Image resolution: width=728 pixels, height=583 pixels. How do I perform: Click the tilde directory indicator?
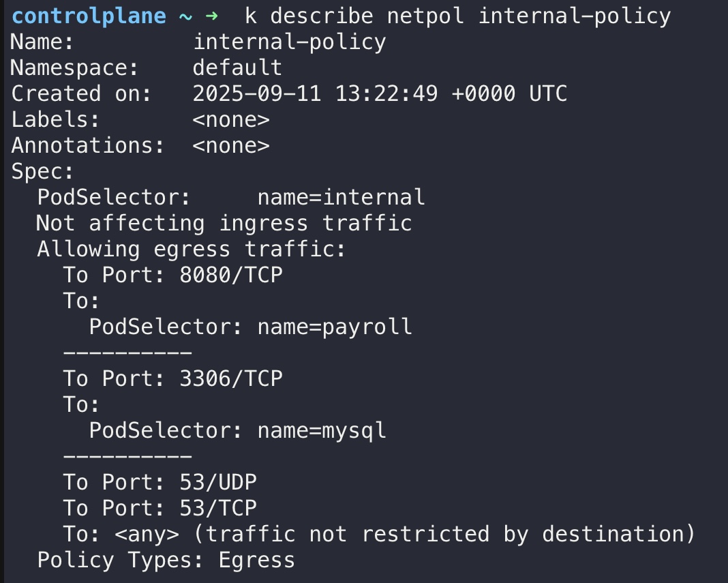(x=185, y=17)
